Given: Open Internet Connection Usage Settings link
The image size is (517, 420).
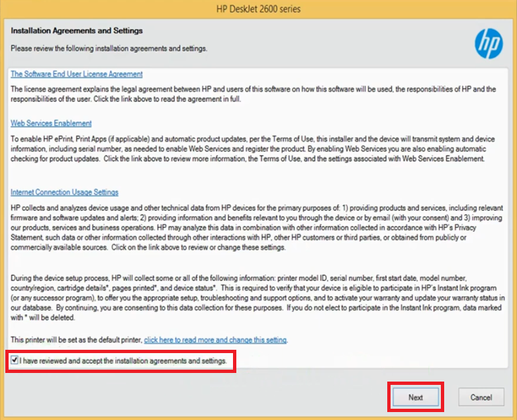Looking at the screenshot, I should (x=64, y=192).
